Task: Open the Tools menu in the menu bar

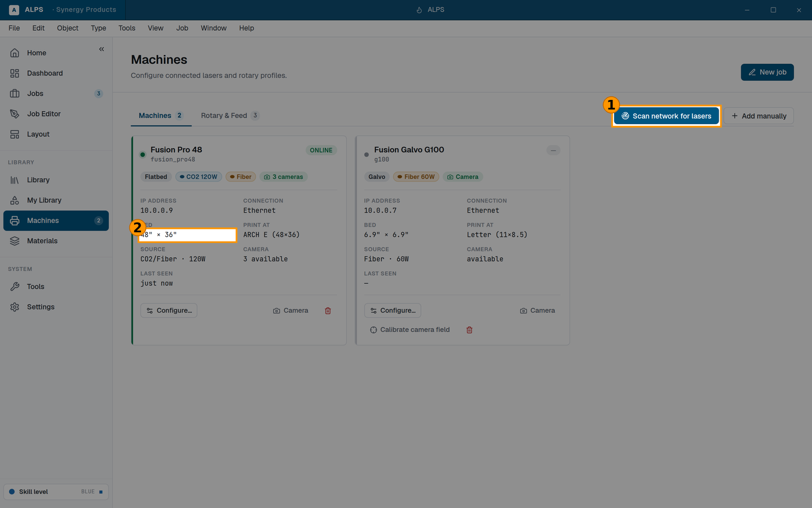Action: pyautogui.click(x=127, y=28)
